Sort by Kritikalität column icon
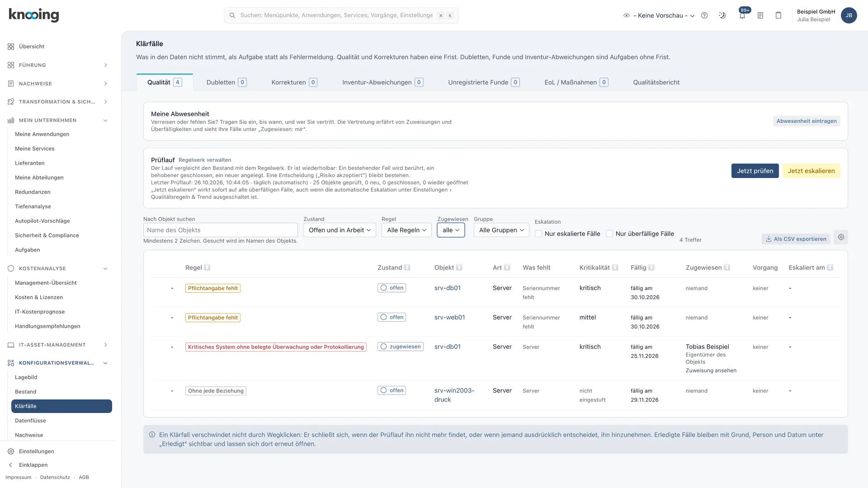Viewport: 868px width, 488px height. 615,267
